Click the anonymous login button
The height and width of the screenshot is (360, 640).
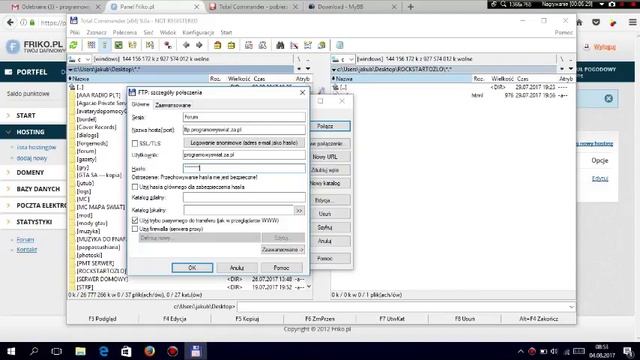[x=244, y=143]
